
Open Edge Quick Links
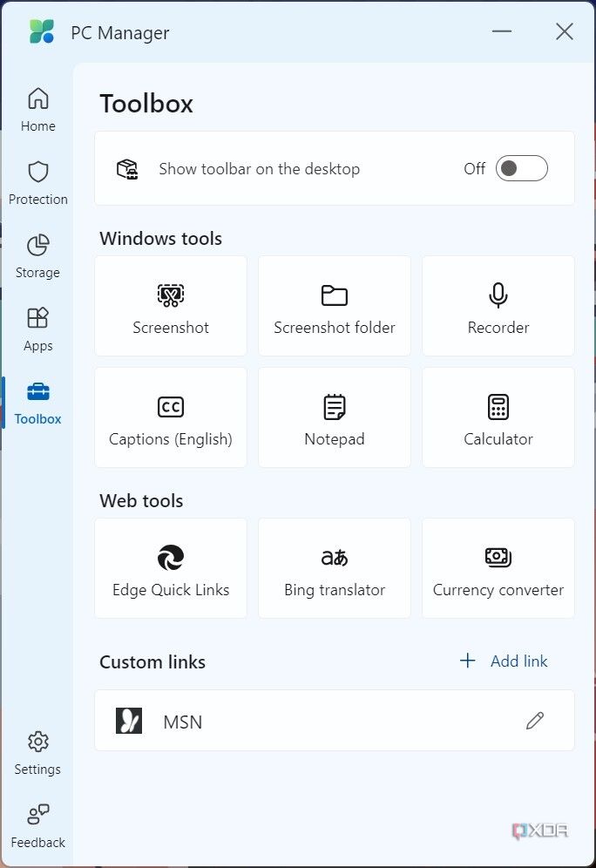(x=171, y=568)
